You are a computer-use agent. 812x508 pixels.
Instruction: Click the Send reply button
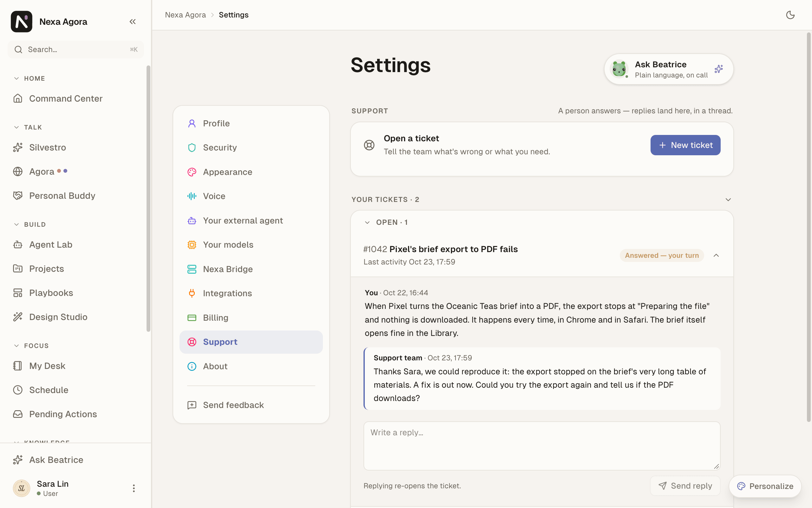click(x=685, y=486)
